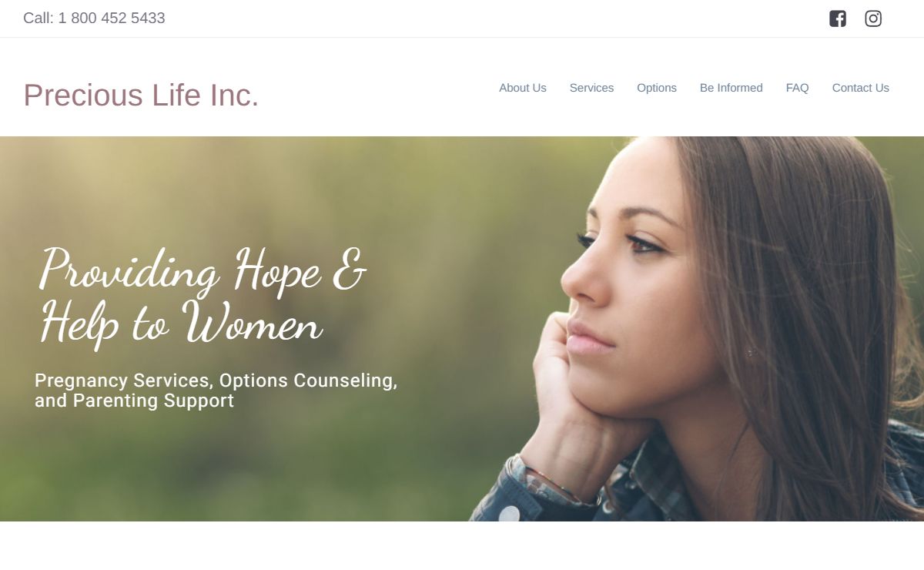
Task: Go to the Precious Life Inc. home logo
Action: click(x=141, y=95)
